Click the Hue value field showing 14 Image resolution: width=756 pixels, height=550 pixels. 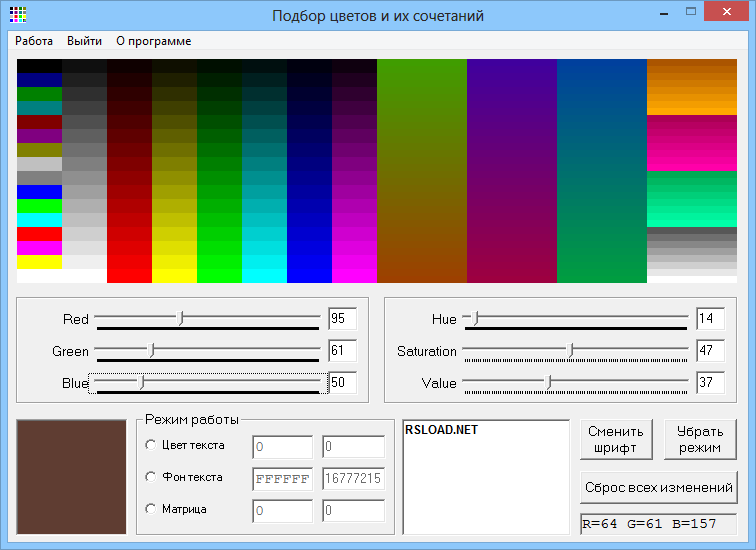click(x=710, y=319)
